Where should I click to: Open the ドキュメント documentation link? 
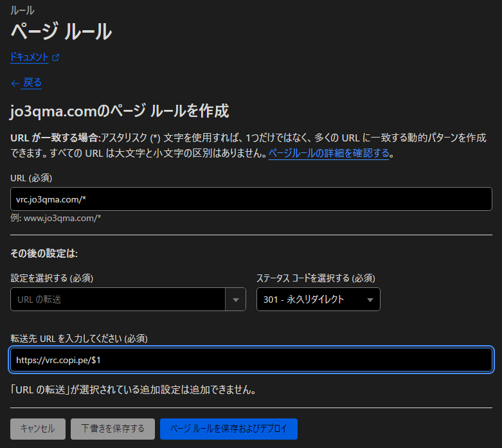pyautogui.click(x=29, y=57)
